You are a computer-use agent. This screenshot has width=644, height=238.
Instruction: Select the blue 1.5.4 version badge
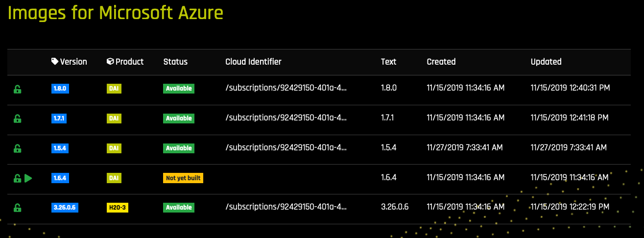point(61,148)
